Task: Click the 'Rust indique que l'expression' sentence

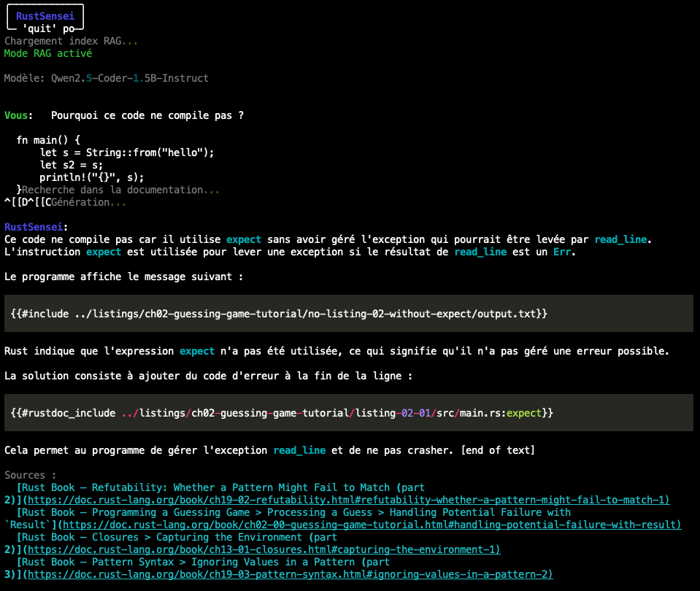Action: (x=336, y=351)
